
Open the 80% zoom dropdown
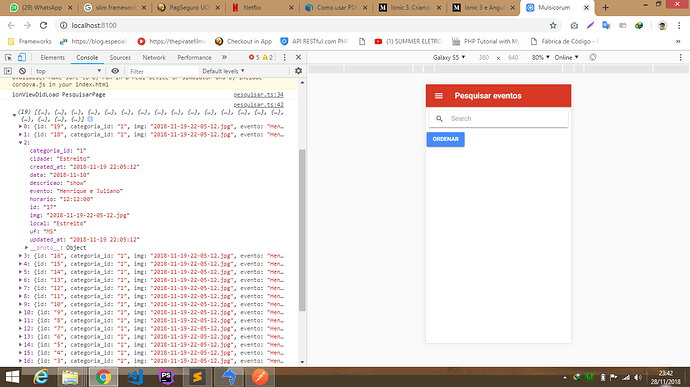pyautogui.click(x=540, y=57)
